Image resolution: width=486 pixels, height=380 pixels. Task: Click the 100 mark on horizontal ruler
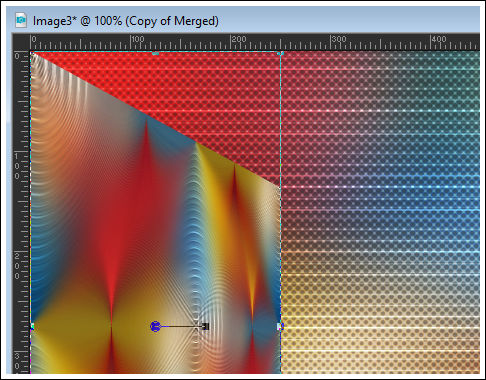point(138,39)
